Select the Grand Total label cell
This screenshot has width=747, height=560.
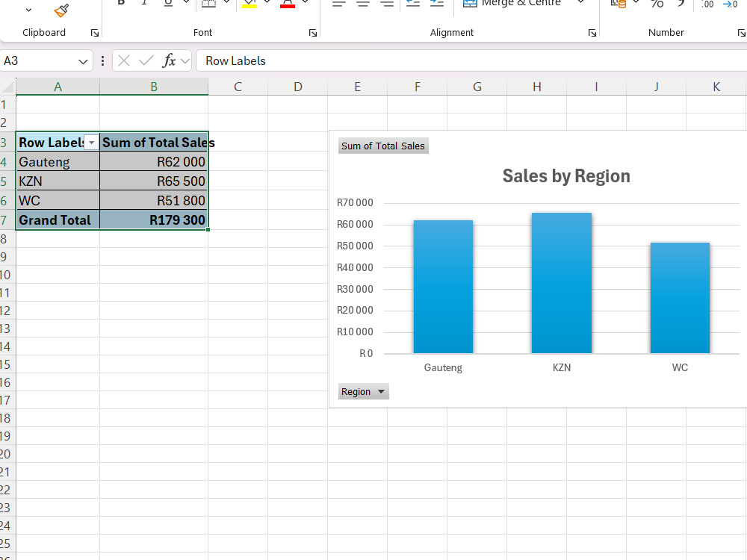58,220
